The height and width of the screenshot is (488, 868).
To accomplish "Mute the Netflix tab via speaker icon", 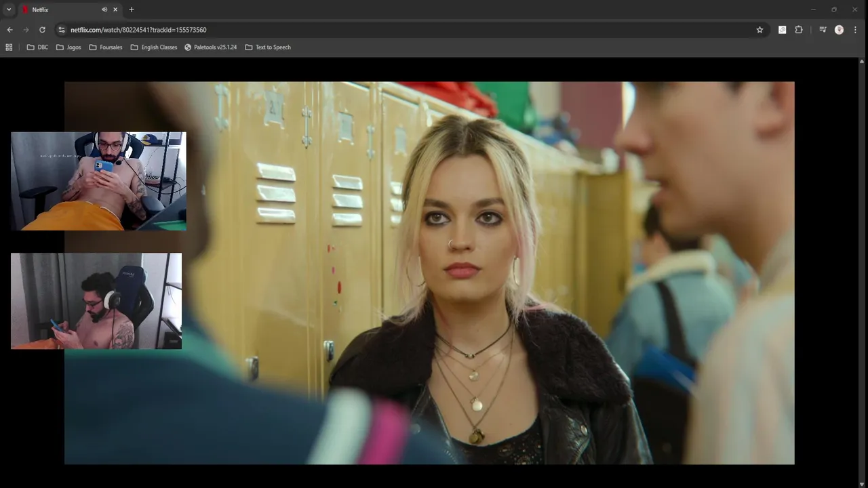I will [104, 9].
